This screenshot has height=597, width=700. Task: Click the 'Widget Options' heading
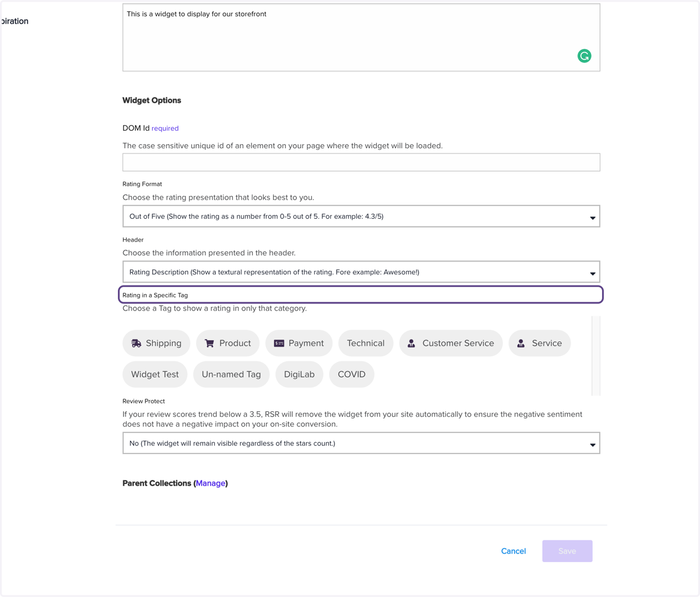152,100
